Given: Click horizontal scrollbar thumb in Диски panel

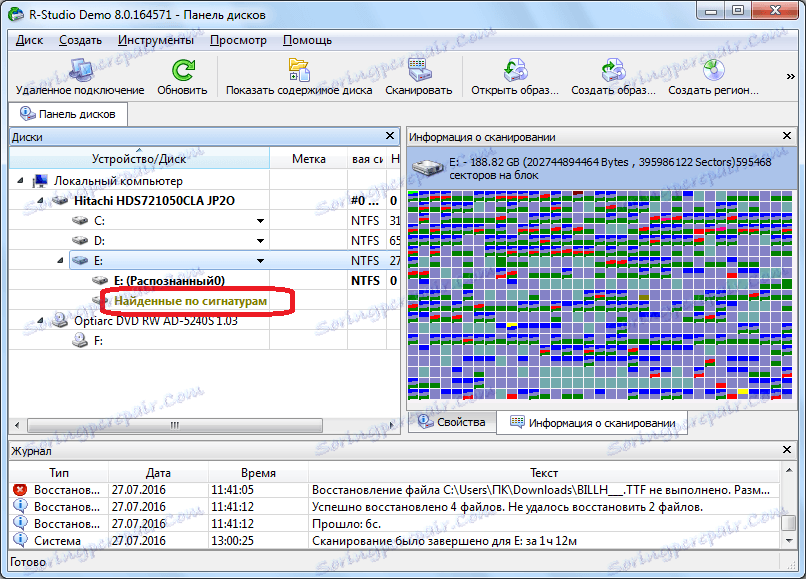Looking at the screenshot, I should pos(175,425).
